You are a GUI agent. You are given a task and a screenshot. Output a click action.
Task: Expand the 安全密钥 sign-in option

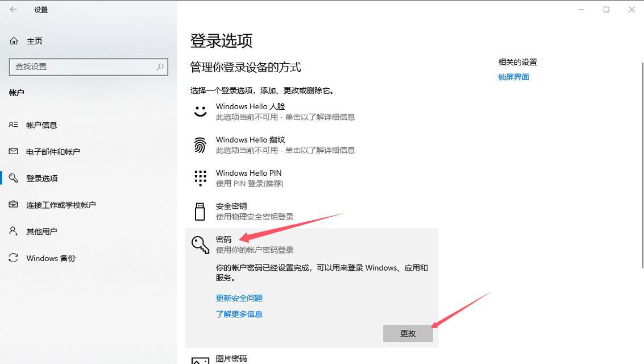[x=311, y=212]
